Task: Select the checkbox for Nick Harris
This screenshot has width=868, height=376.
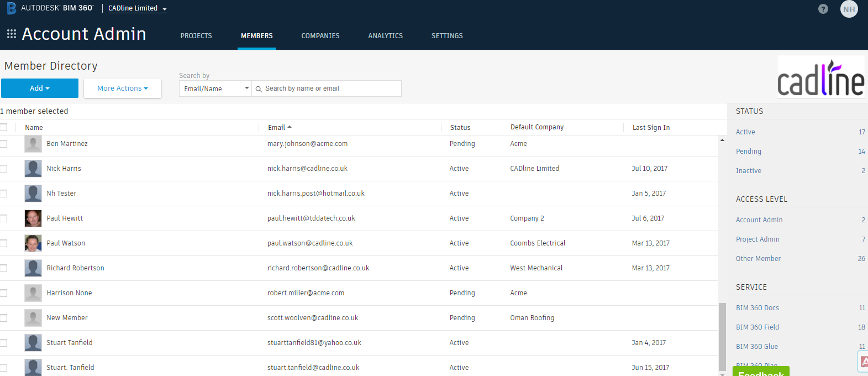Action: point(3,169)
